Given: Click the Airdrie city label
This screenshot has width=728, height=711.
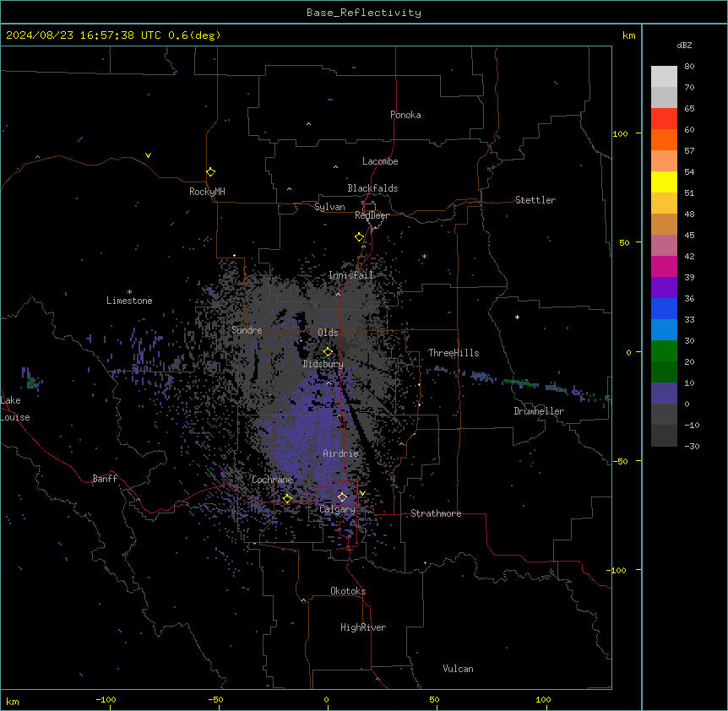Looking at the screenshot, I should click(x=341, y=453).
